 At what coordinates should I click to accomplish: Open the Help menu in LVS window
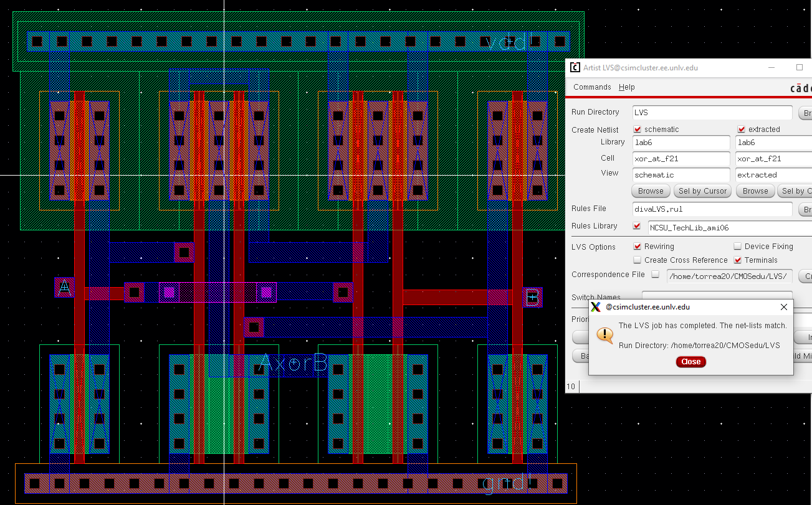click(626, 87)
